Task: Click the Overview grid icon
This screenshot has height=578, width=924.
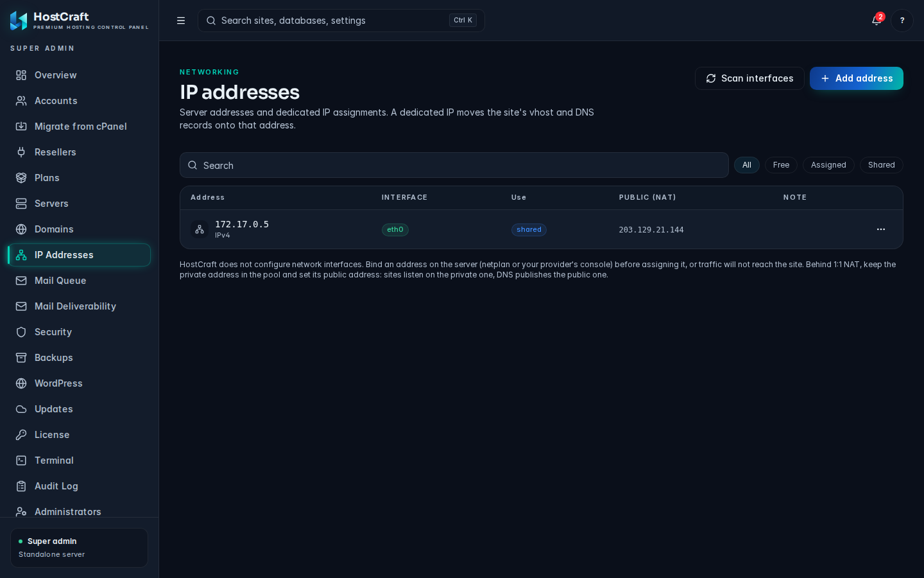Action: (21, 75)
